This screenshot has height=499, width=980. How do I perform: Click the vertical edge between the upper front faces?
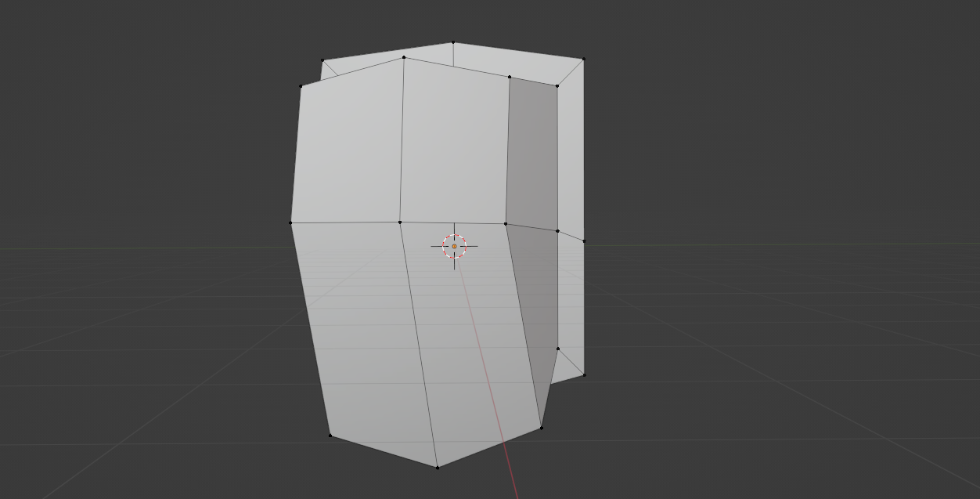[402, 141]
